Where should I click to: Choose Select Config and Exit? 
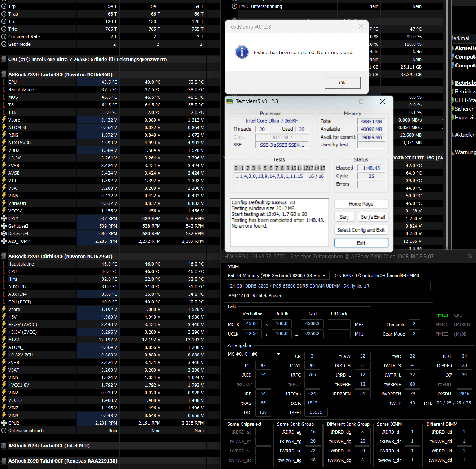point(361,230)
